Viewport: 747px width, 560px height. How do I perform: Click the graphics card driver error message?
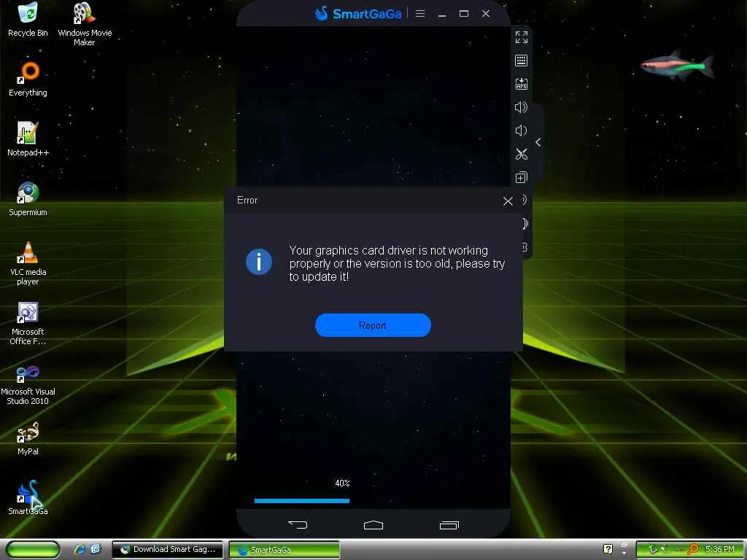pyautogui.click(x=397, y=263)
